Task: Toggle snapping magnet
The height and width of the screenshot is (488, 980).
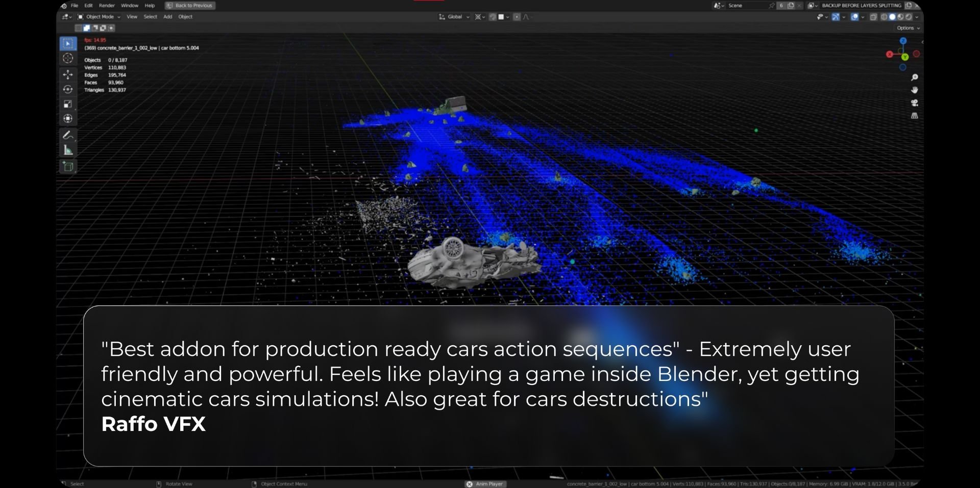Action: (x=493, y=17)
